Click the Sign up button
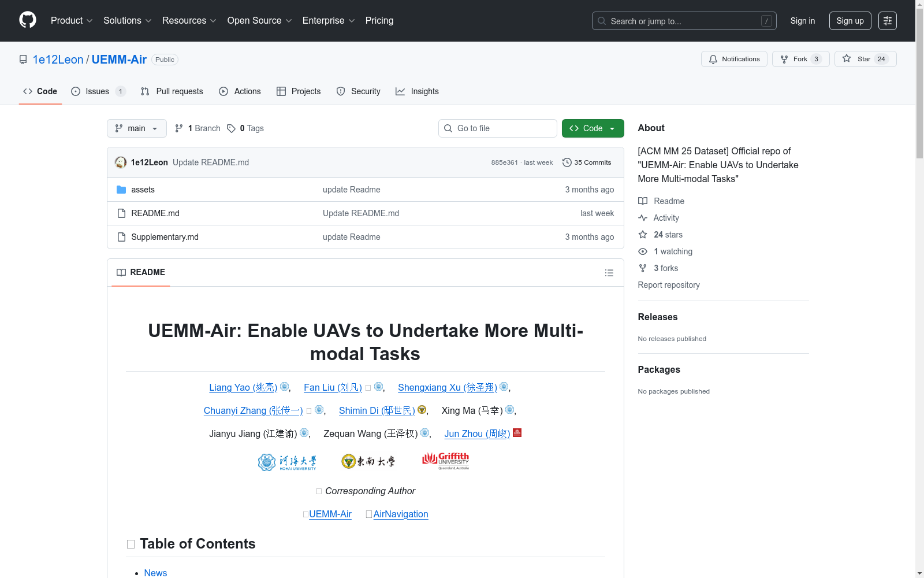Viewport: 924px width, 578px height. point(850,21)
